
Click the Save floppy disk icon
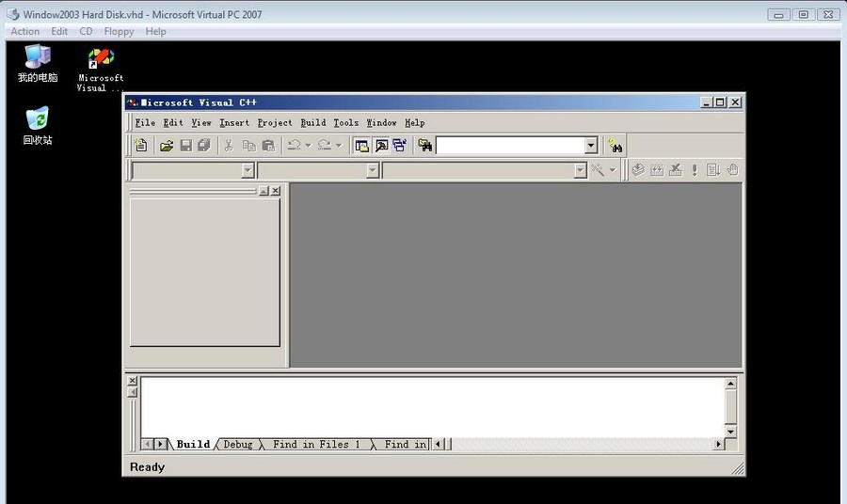click(x=185, y=145)
